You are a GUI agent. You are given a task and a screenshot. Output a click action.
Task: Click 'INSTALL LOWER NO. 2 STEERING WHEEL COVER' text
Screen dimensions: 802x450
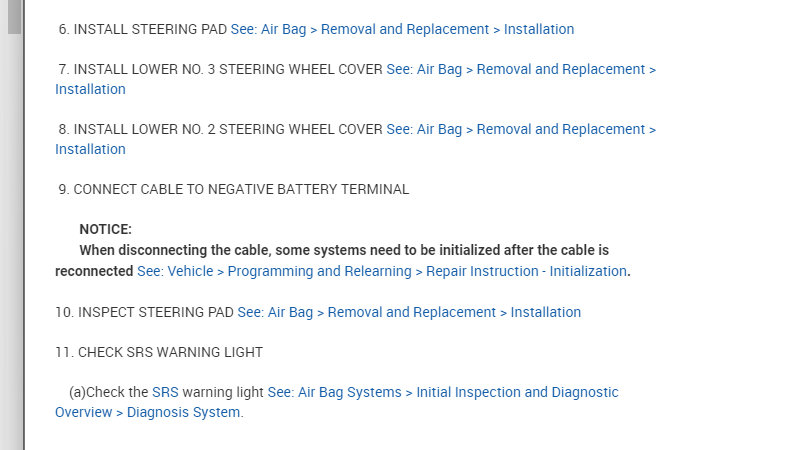point(228,129)
